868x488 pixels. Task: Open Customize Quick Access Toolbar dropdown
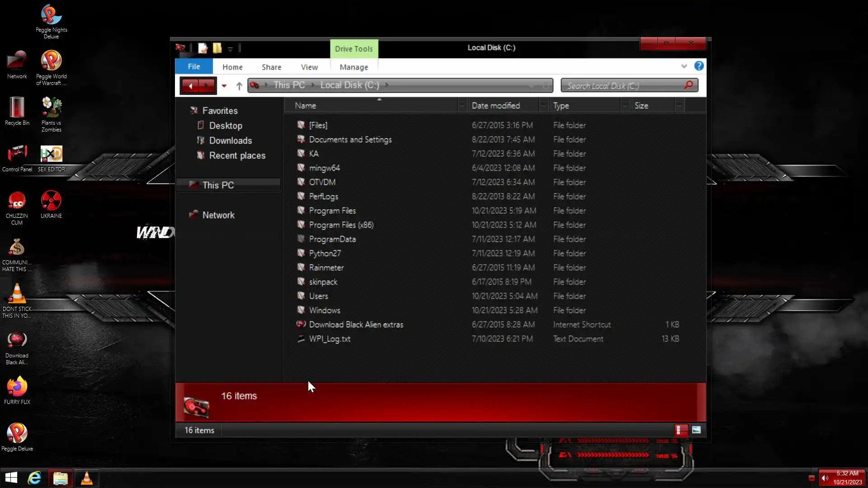[230, 49]
